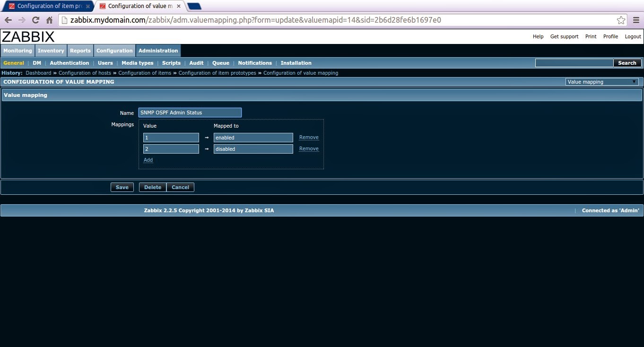The width and height of the screenshot is (644, 347).
Task: Open the Chrome hamburger menu
Action: pyautogui.click(x=635, y=20)
